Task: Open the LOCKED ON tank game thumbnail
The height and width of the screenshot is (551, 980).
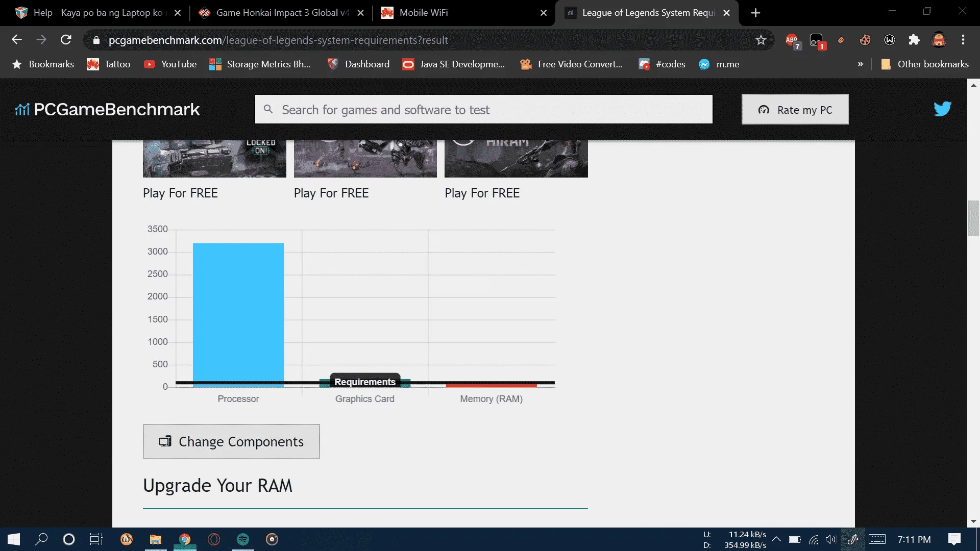Action: click(x=214, y=159)
